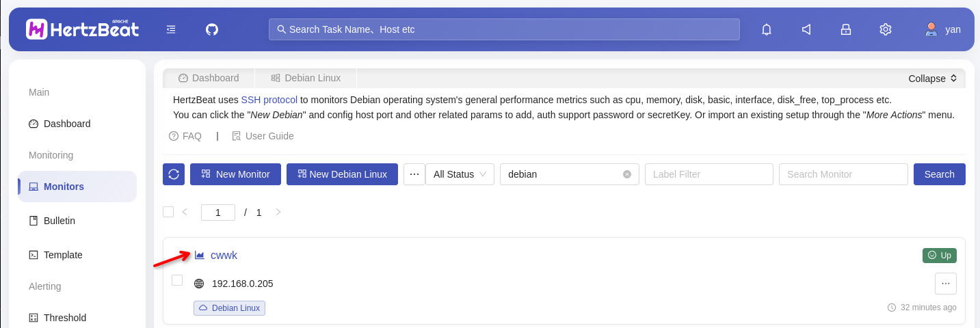
Task: Open the SSH protocol link
Action: point(269,100)
